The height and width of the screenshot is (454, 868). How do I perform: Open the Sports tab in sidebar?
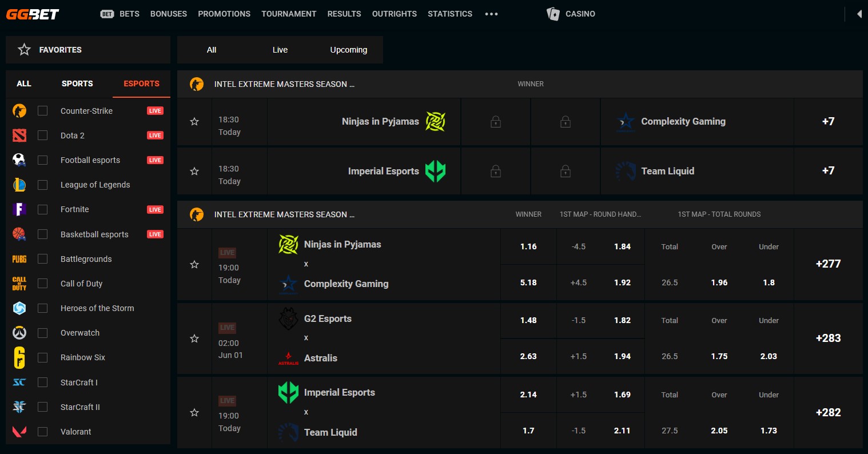(x=77, y=83)
